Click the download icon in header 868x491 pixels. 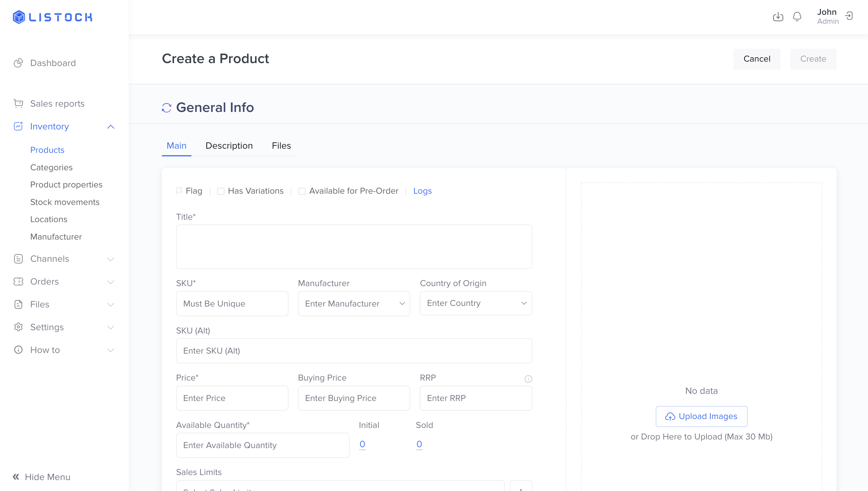pyautogui.click(x=778, y=17)
